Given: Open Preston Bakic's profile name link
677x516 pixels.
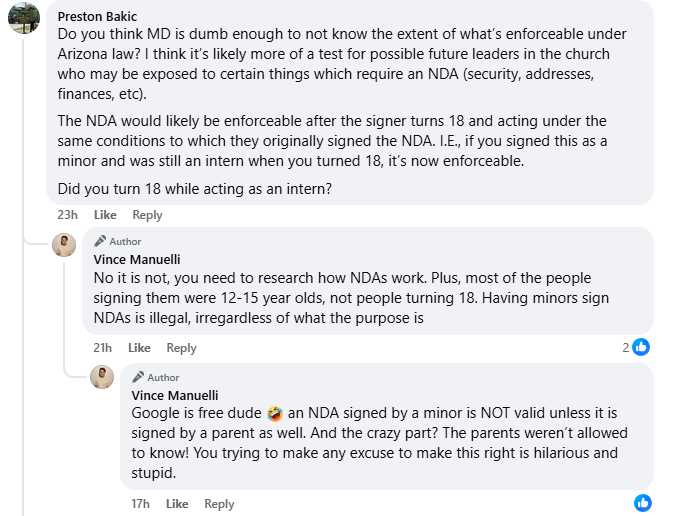Looking at the screenshot, I should pyautogui.click(x=96, y=16).
